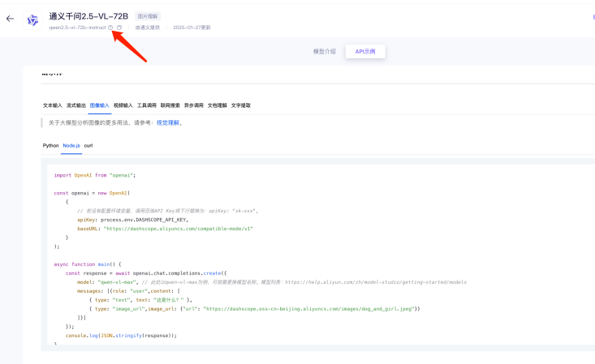Open the 视觉理解 reference link
595x364 pixels.
(x=168, y=123)
